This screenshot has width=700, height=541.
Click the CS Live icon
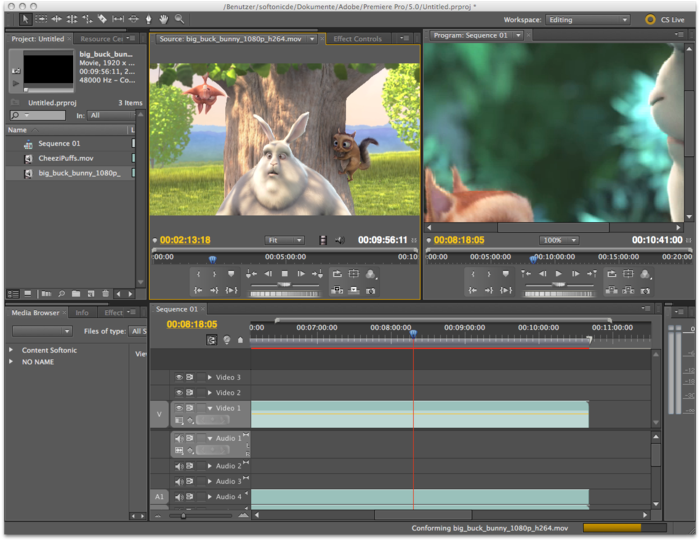[x=650, y=19]
